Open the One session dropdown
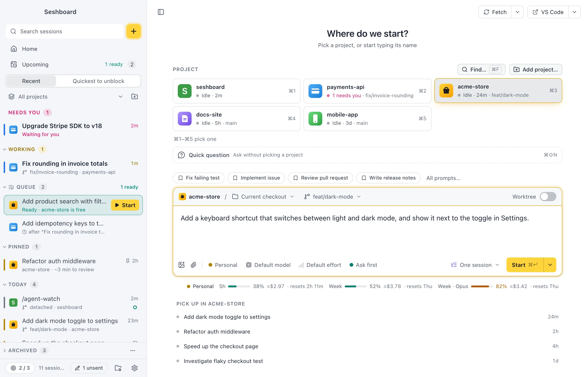Screen dimensions: 588x377 475,265
